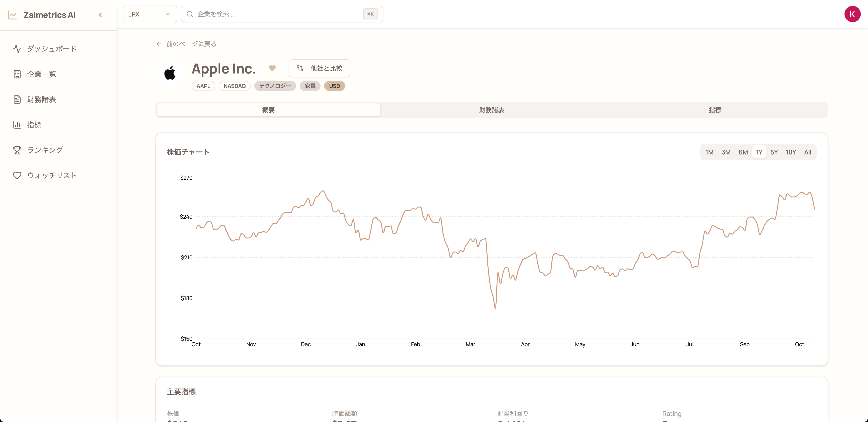Click the 他社と比較 compare button
The height and width of the screenshot is (422, 868).
pos(319,69)
